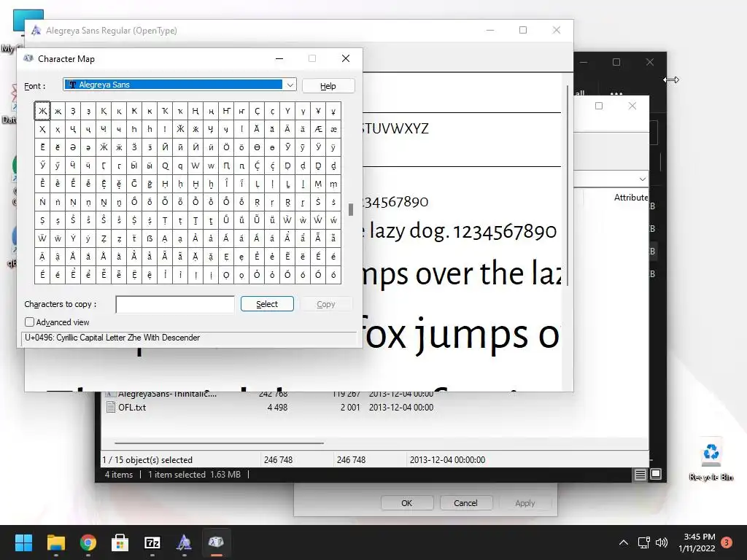Click the font viewer vertical scrollbar
The image size is (747, 560).
[568, 186]
